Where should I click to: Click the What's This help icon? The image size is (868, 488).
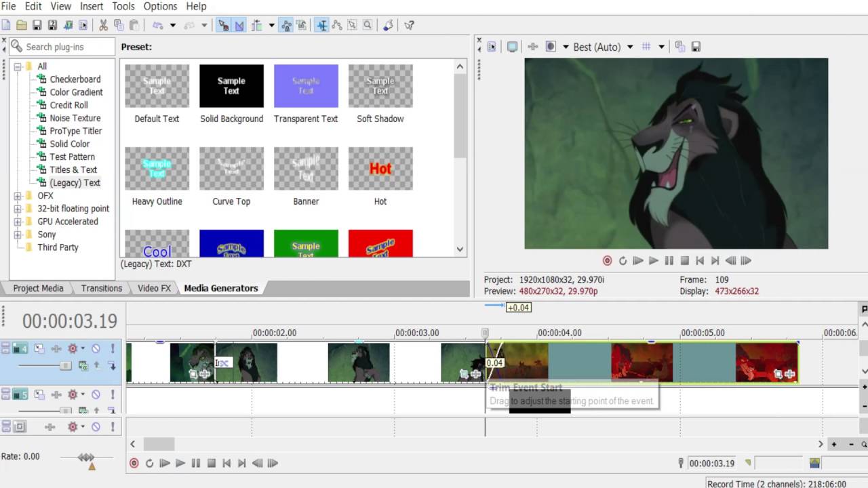coord(409,25)
